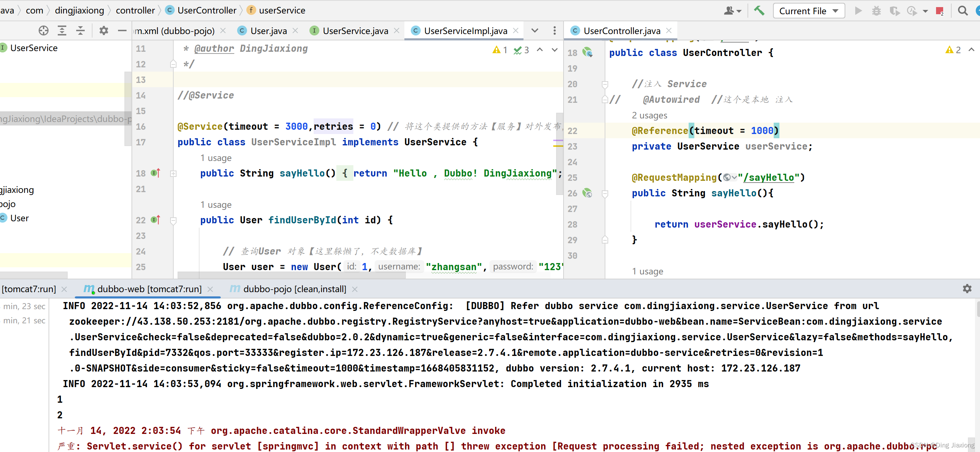This screenshot has width=980, height=452.
Task: Click the warning indicator in UserServiceImpl editor
Action: [500, 50]
